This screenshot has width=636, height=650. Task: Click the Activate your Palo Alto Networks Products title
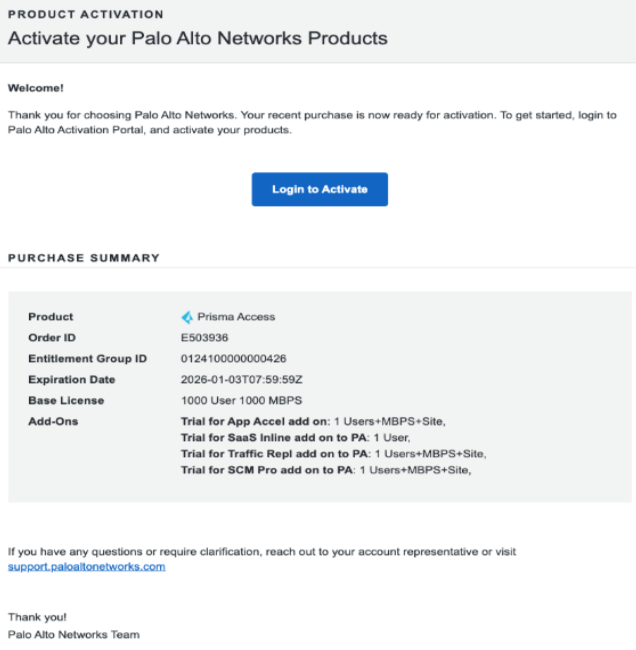197,39
